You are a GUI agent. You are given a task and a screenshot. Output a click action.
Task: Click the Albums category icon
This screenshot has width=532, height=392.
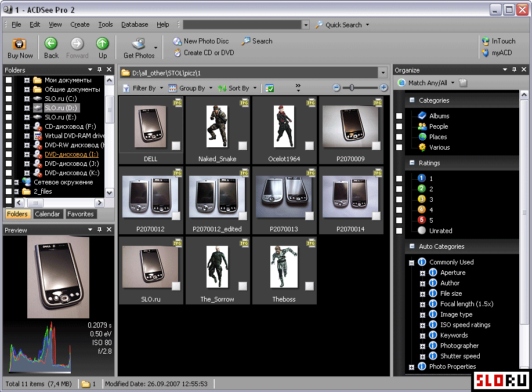coord(422,116)
